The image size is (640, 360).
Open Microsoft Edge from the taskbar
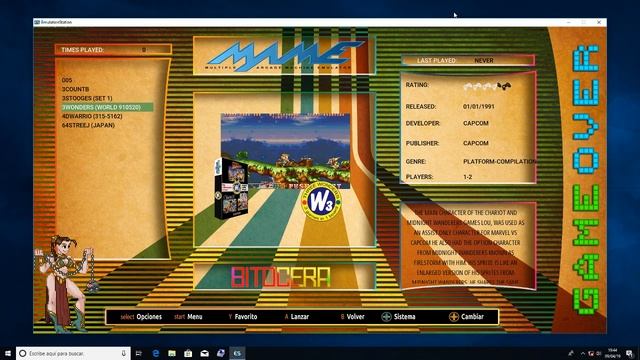156,353
